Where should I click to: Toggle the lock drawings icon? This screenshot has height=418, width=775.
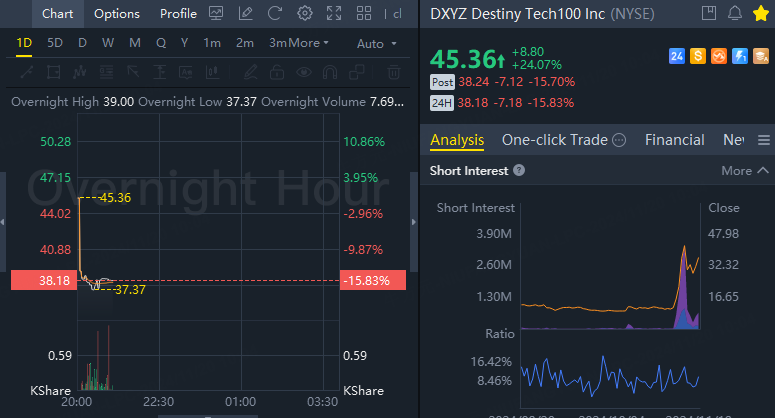click(x=277, y=73)
